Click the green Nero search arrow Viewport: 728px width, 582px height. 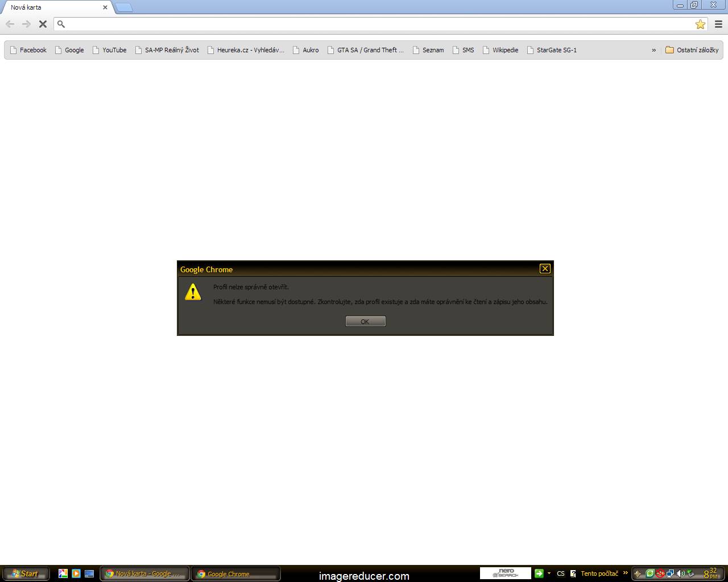click(539, 573)
